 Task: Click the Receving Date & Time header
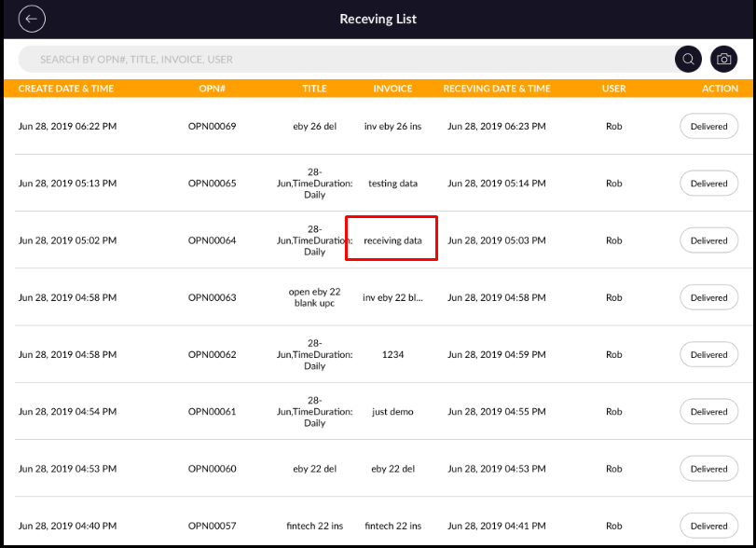(x=496, y=89)
